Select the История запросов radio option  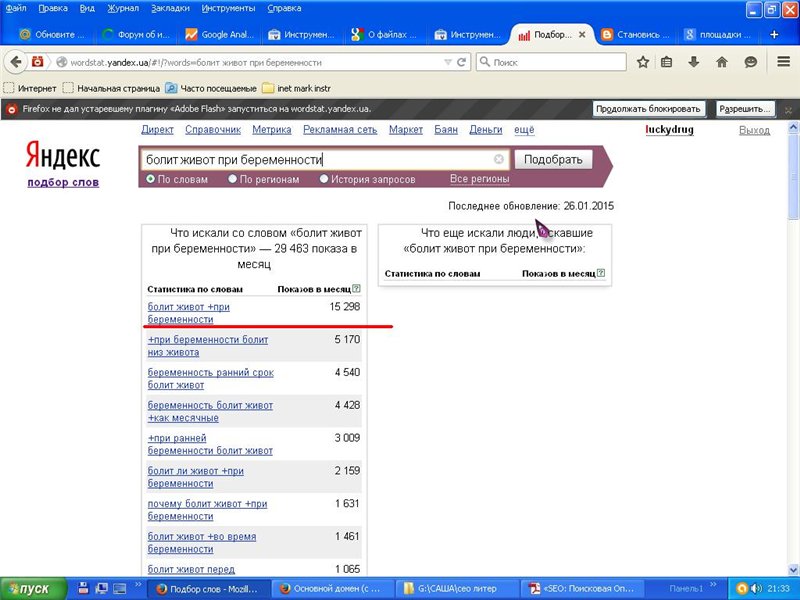pos(324,180)
